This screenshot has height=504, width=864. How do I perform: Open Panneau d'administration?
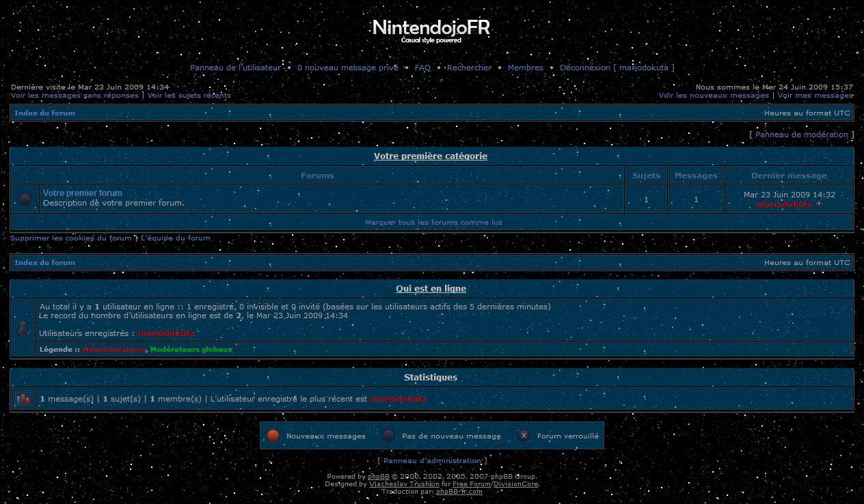point(433,461)
